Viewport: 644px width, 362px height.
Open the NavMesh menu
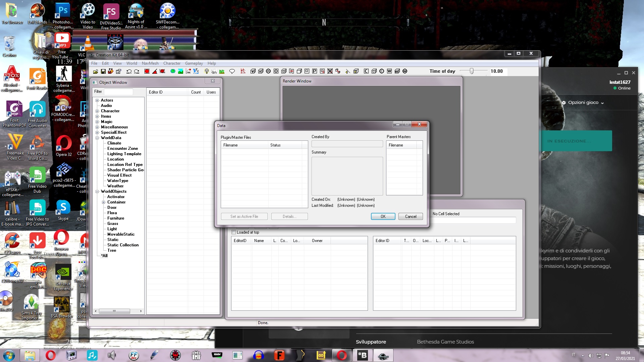coord(150,63)
